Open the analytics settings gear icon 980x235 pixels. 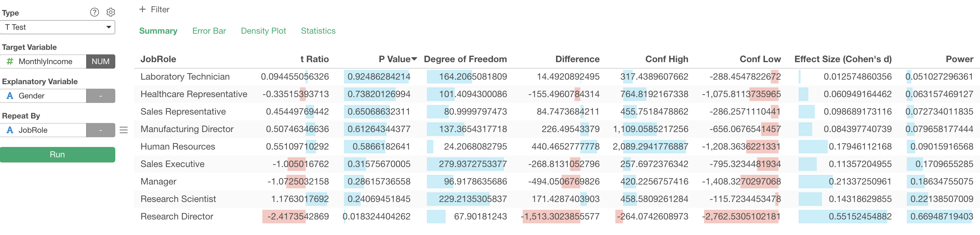point(111,12)
